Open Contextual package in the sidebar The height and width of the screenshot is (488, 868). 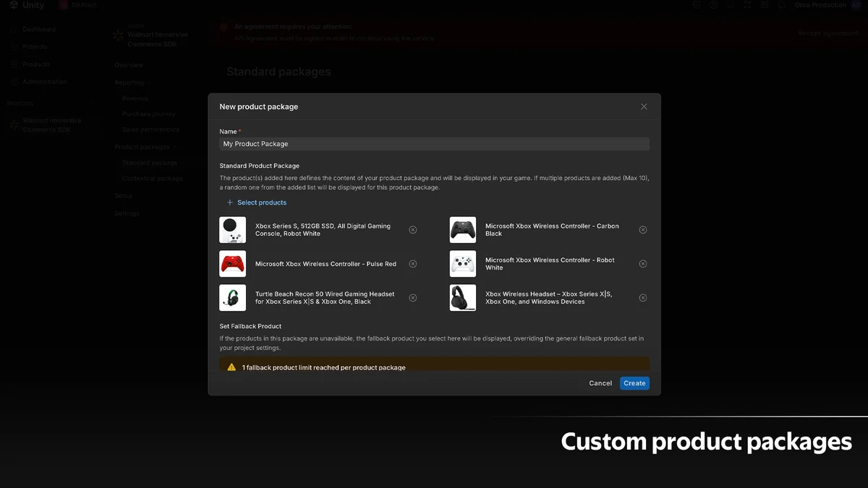pos(152,179)
